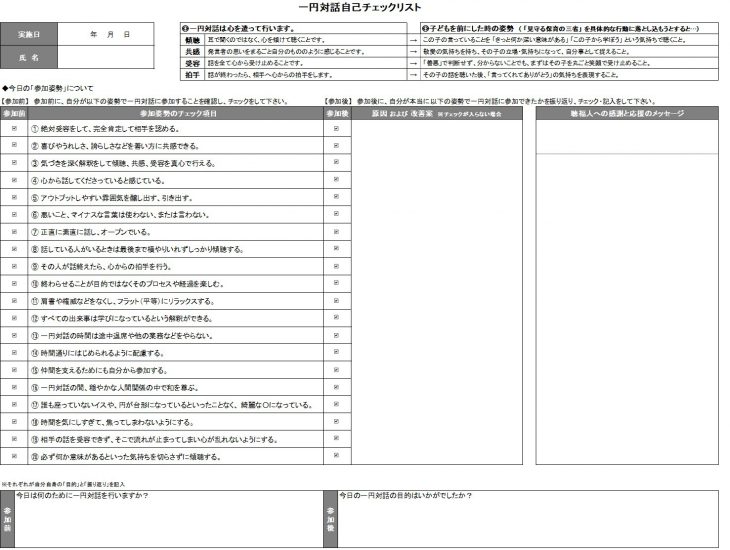
Task: Select the 拍手 label cell
Action: coord(192,75)
